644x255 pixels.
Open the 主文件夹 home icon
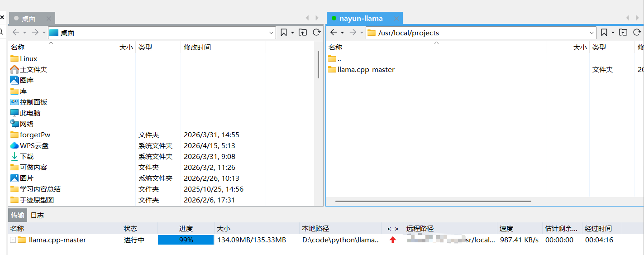pos(14,69)
